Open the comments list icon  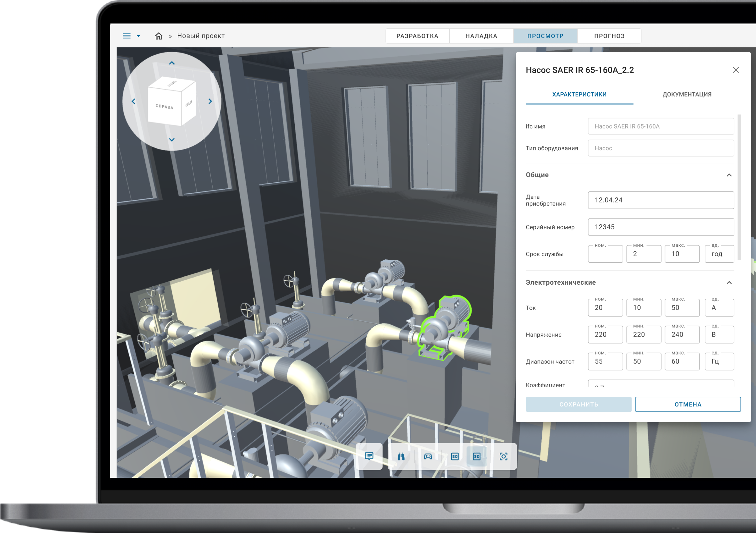(x=369, y=456)
